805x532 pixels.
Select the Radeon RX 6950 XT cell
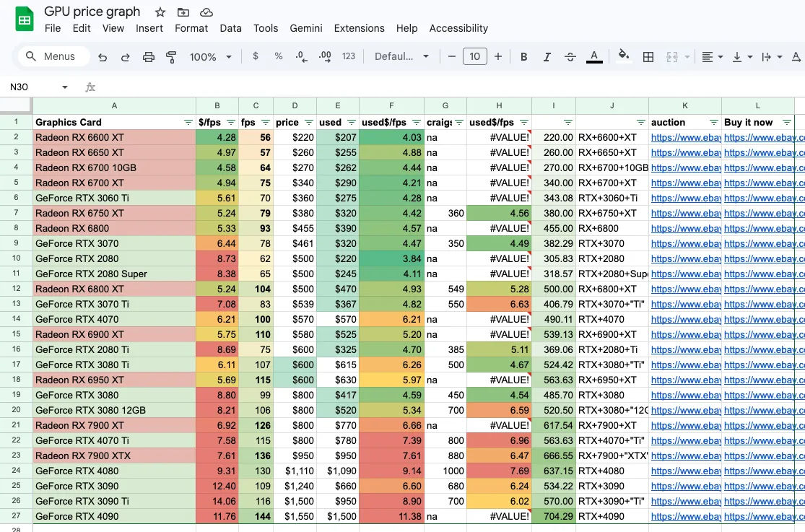click(115, 380)
